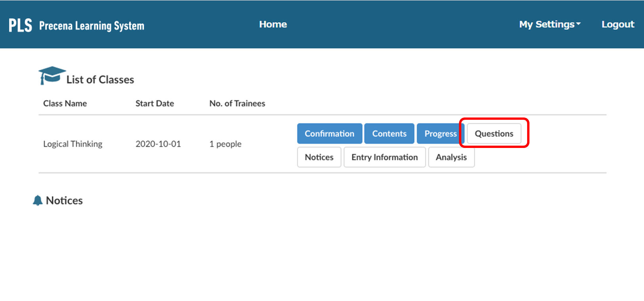The height and width of the screenshot is (301, 644).
Task: Click the 2020-10-01 start date cell
Action: (158, 144)
